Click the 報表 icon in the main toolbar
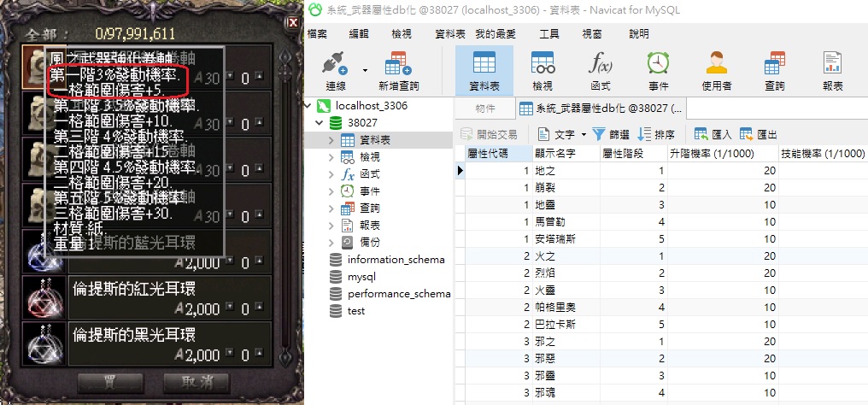 833,71
